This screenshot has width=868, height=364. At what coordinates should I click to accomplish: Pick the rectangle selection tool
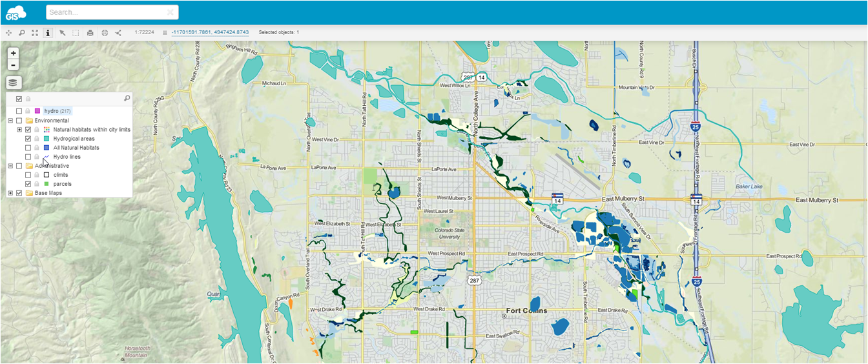coord(76,32)
